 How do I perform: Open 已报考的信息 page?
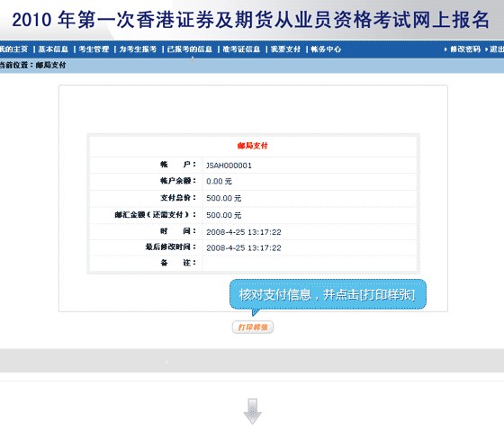click(190, 49)
